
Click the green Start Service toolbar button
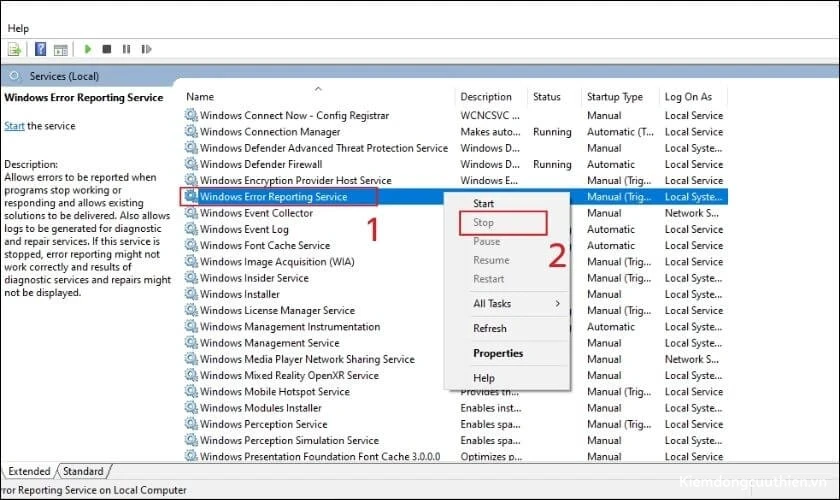[x=87, y=49]
